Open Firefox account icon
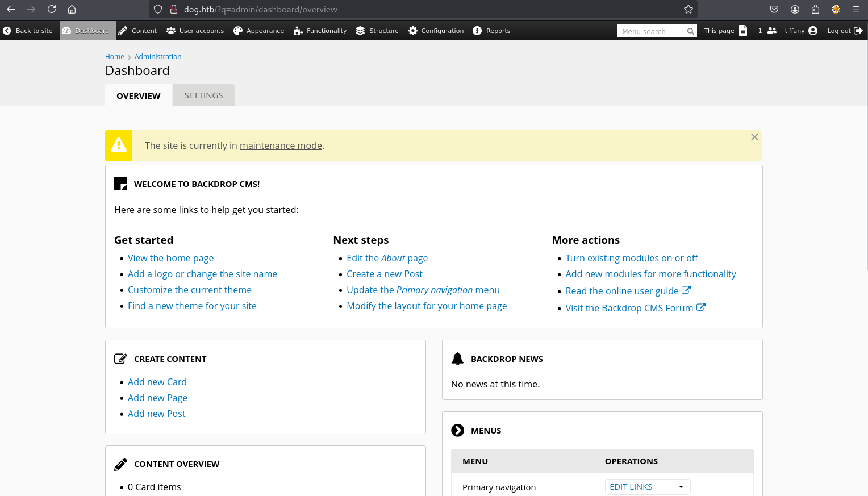The height and width of the screenshot is (496, 868). (x=795, y=9)
